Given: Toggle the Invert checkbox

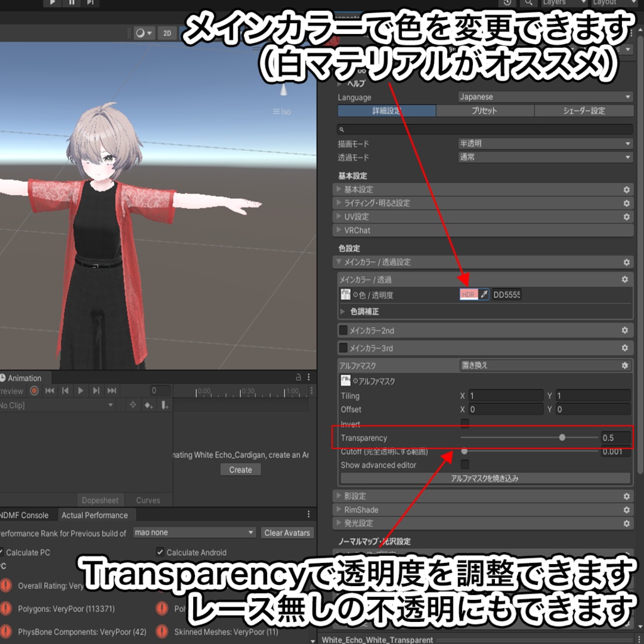Looking at the screenshot, I should coord(465,423).
